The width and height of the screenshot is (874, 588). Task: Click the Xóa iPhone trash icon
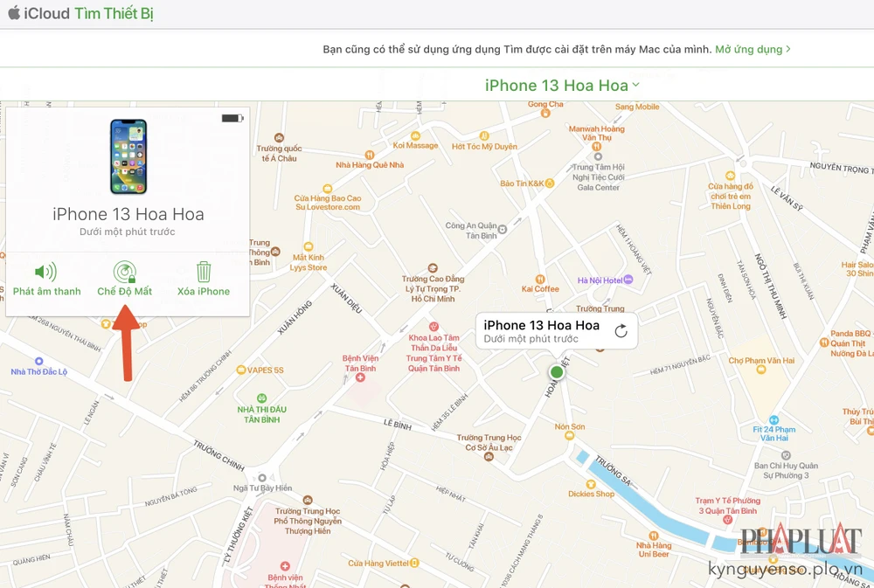(204, 270)
